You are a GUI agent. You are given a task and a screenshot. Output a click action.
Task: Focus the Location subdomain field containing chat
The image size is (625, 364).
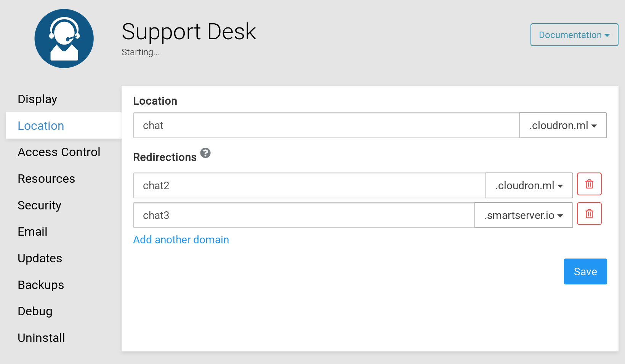coord(326,126)
